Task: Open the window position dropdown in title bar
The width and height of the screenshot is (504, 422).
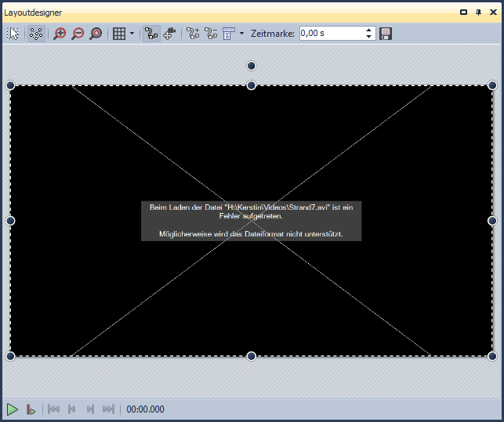Action: click(x=464, y=13)
